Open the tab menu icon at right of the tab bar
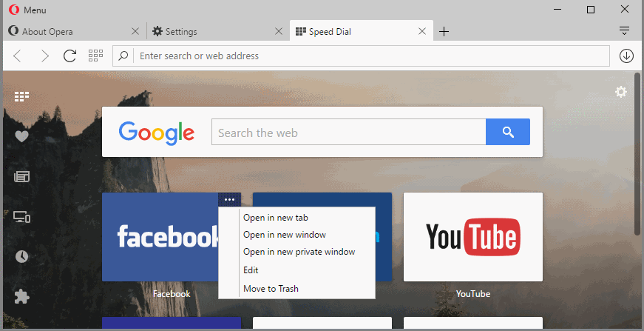Screen dimensions: 644x331 (624, 30)
